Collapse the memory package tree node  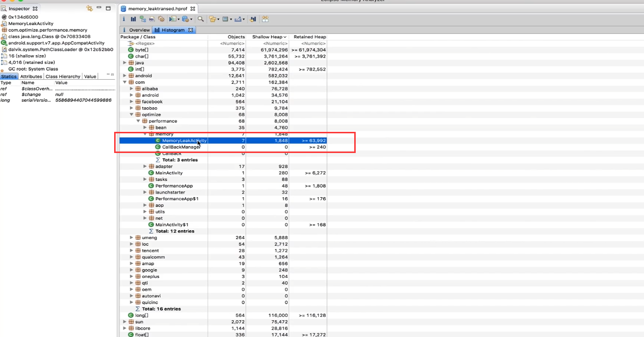point(145,133)
